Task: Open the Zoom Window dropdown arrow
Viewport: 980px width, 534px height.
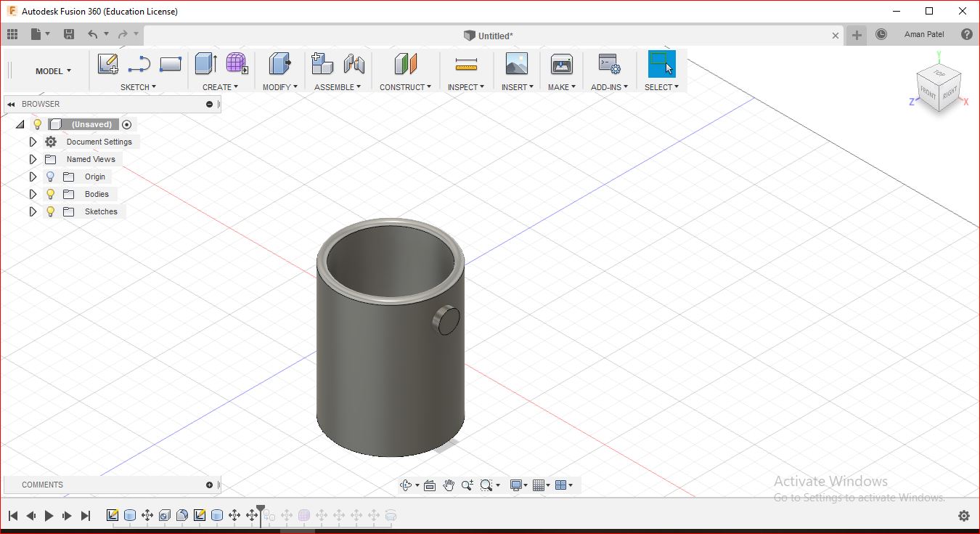Action: 498,485
